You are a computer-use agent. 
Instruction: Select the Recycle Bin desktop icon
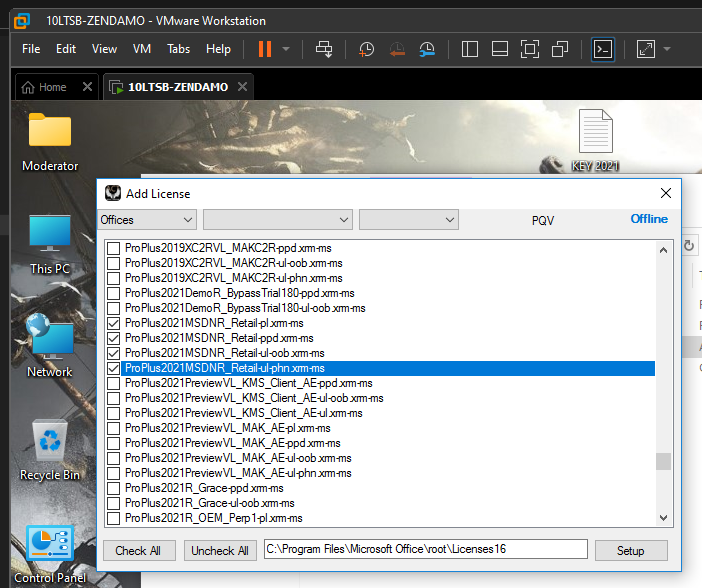(50, 450)
